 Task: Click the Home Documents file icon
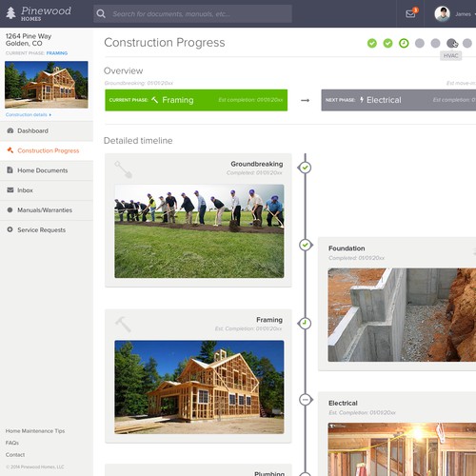[10, 170]
